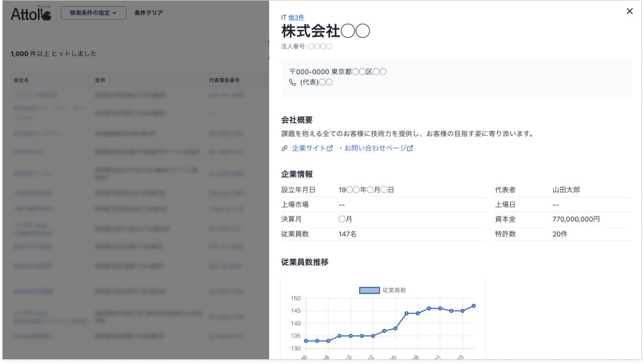Screen dimensions: 644x364
Task: Toggle the 従業員数 chart legend
Action: point(383,290)
